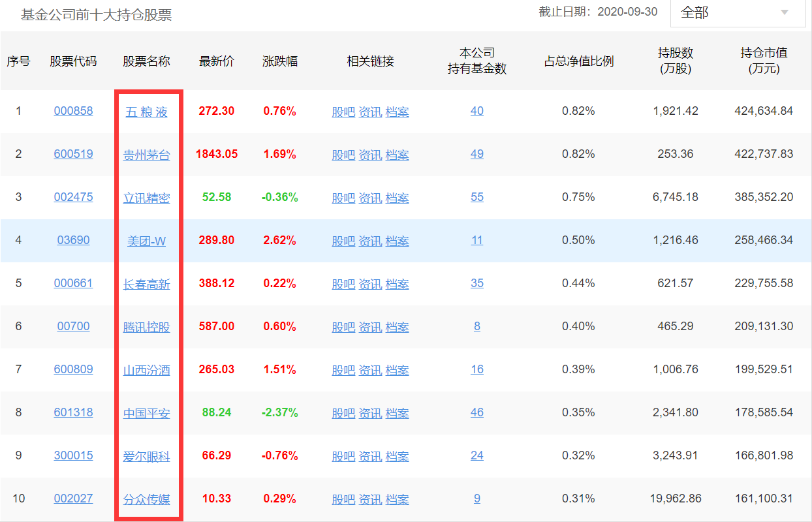Click fund count 9 for 分众传媒
Image resolution: width=812 pixels, height=522 pixels.
point(477,499)
